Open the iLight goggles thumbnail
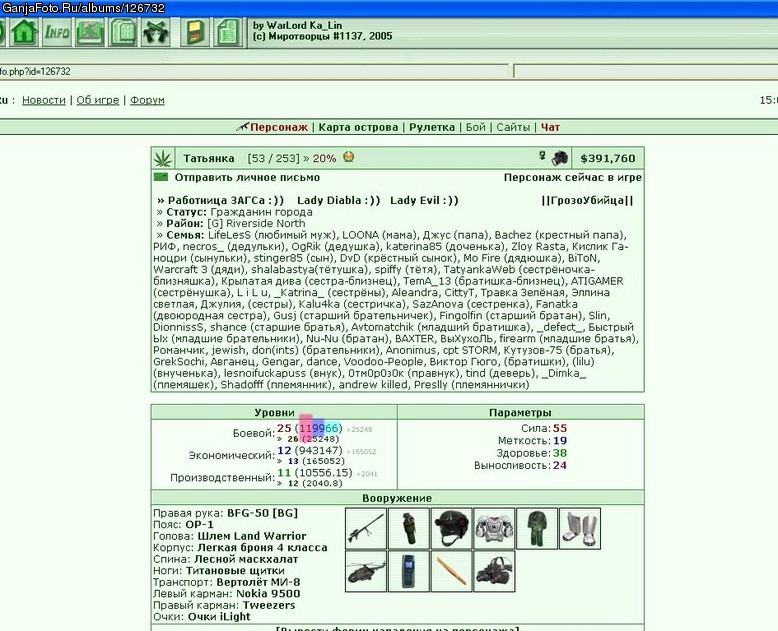 coord(494,571)
